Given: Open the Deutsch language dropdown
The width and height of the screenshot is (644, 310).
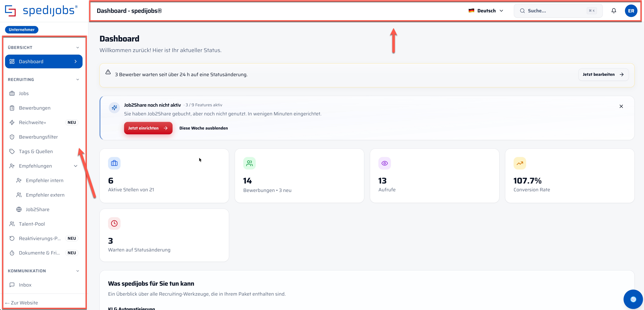Looking at the screenshot, I should [x=486, y=11].
